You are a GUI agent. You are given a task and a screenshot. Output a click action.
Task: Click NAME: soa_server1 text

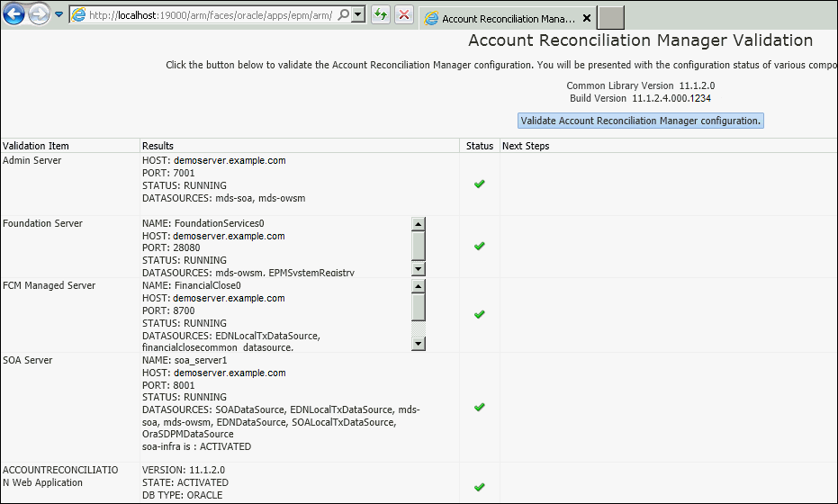185,360
